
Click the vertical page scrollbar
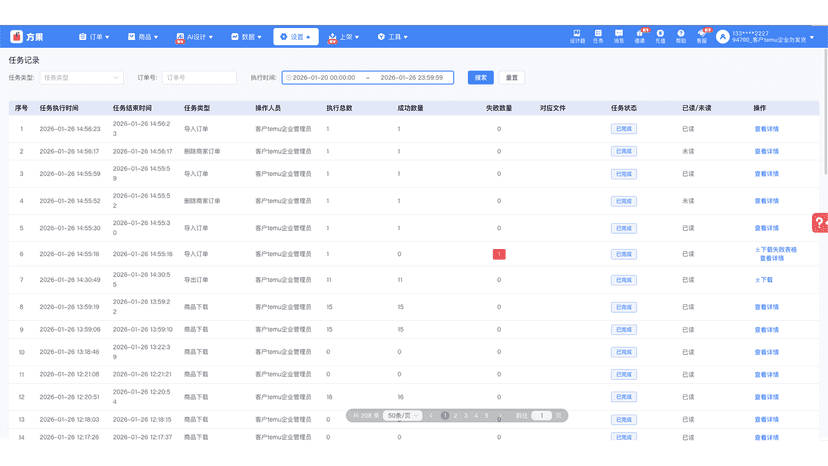coord(825,111)
